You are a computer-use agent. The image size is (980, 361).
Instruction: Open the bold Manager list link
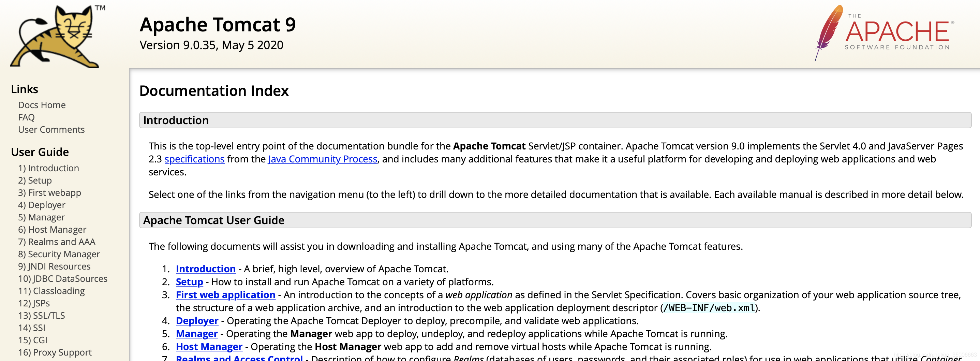[x=197, y=334]
